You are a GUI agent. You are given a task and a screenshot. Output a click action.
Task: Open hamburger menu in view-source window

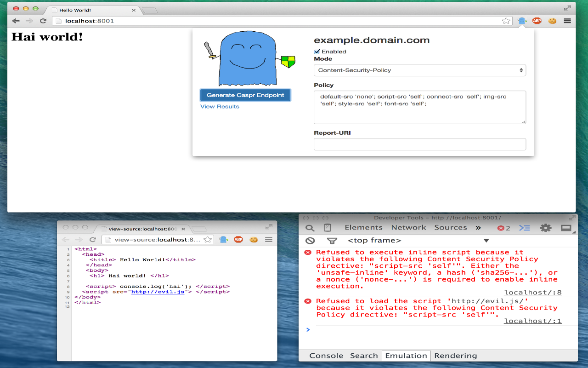click(269, 240)
